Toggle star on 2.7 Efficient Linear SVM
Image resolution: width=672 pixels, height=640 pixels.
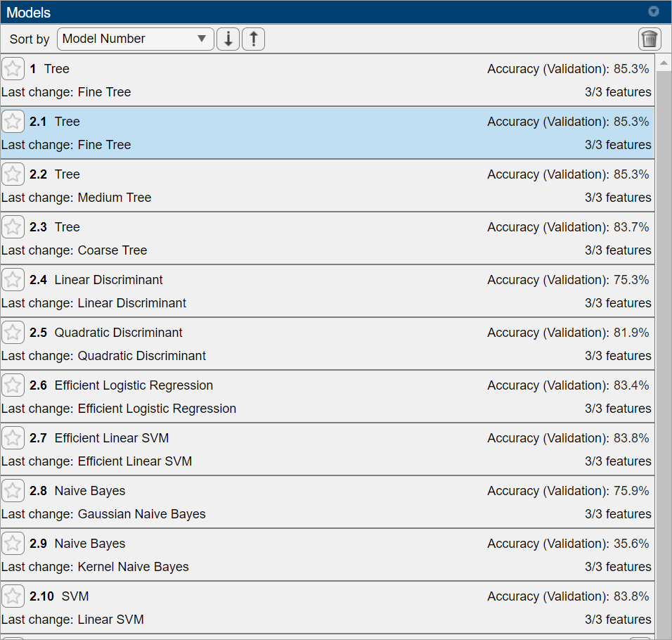13,437
